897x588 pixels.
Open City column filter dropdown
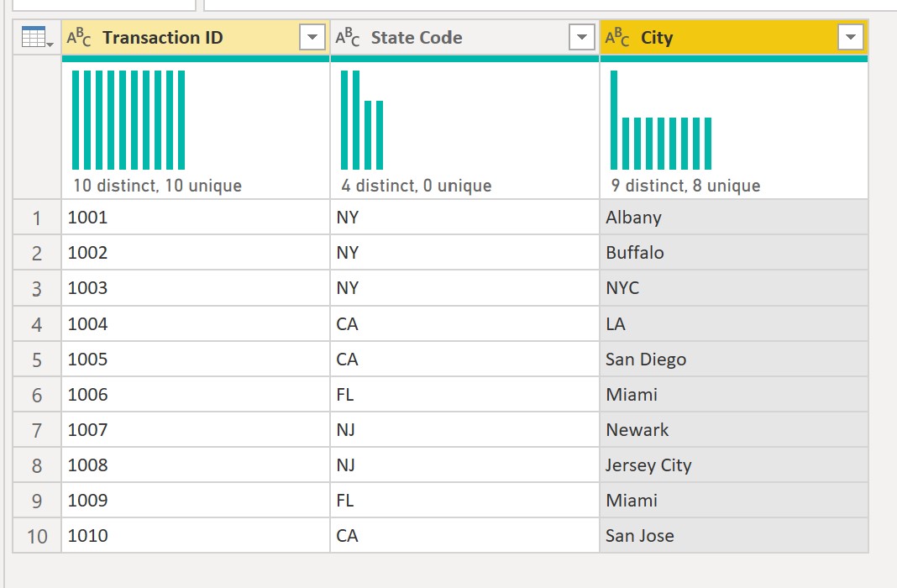click(851, 37)
